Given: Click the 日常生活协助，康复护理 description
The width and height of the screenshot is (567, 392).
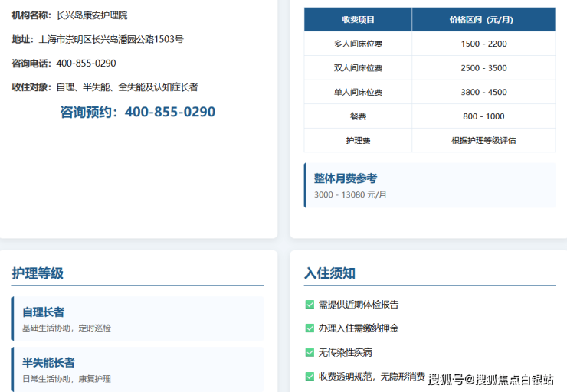Looking at the screenshot, I should click(x=67, y=379).
